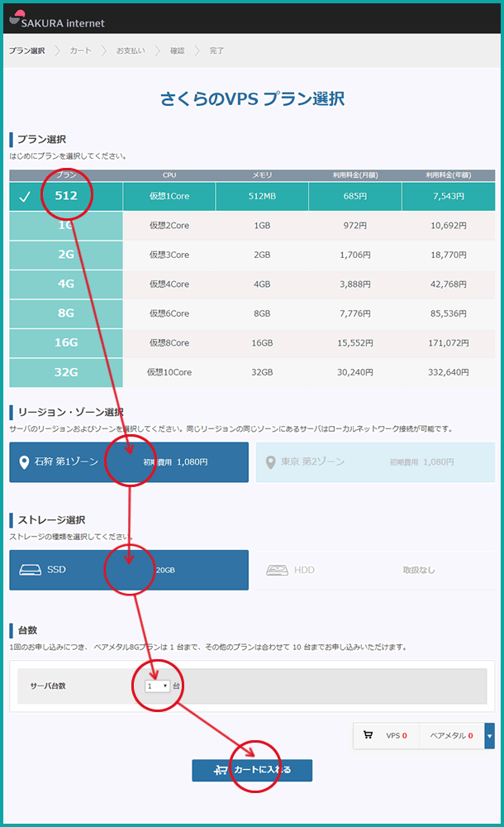The image size is (504, 827).
Task: Click the SAKURA internet logo
Action: 57,20
